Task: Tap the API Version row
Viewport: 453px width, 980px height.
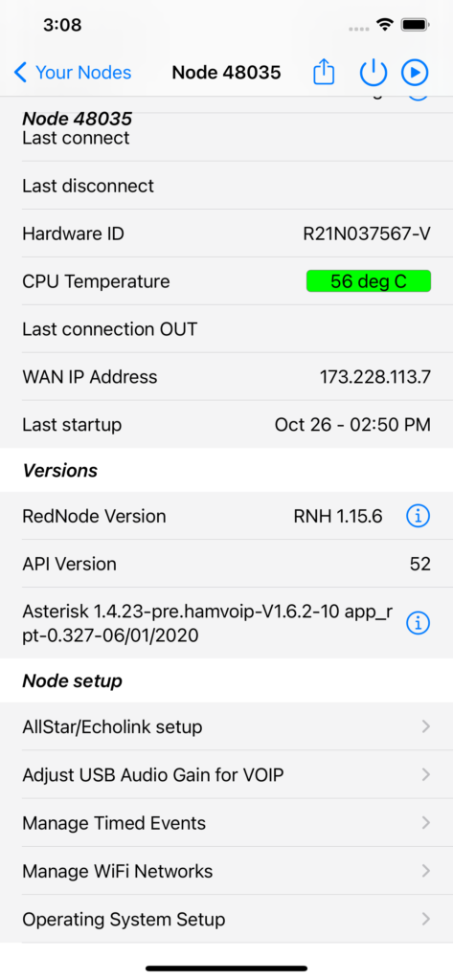Action: 226,564
